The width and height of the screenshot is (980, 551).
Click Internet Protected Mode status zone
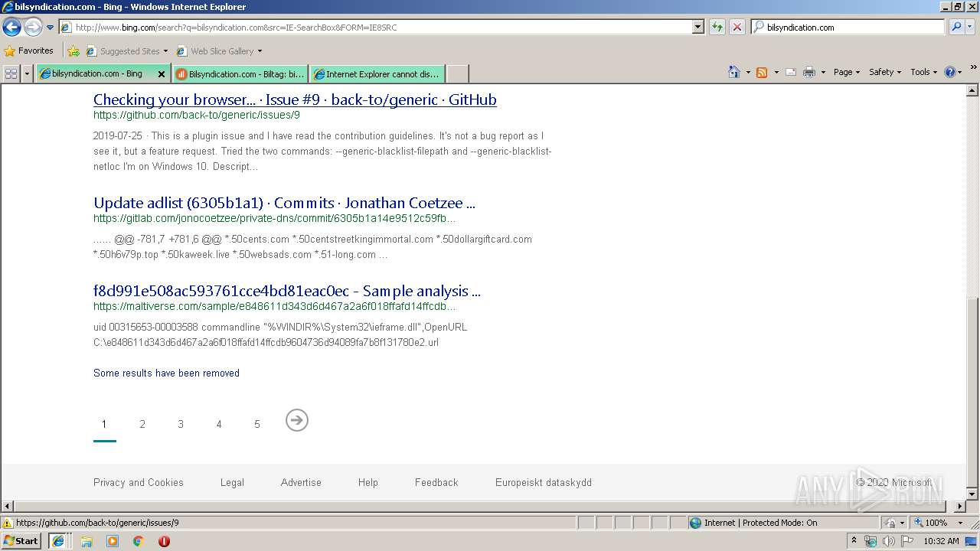tap(782, 523)
